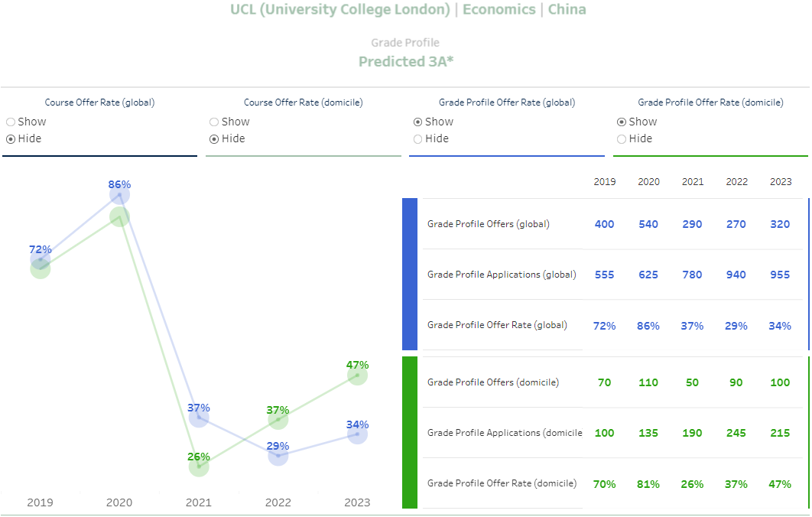The height and width of the screenshot is (517, 812).
Task: Click the blue global color block beside table
Action: [x=410, y=274]
